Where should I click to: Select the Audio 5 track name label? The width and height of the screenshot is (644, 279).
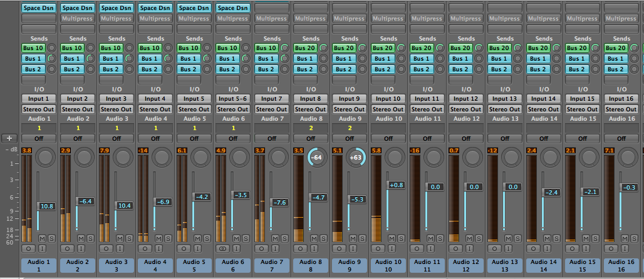click(x=194, y=265)
